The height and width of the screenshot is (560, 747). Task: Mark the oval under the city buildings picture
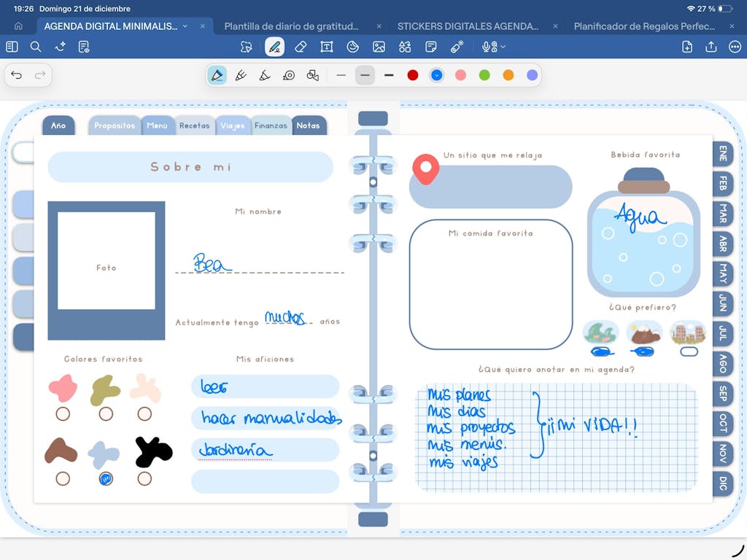tap(688, 351)
